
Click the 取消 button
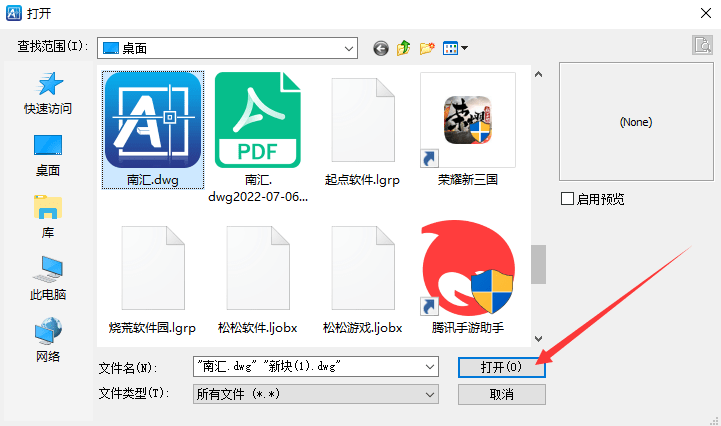click(502, 394)
